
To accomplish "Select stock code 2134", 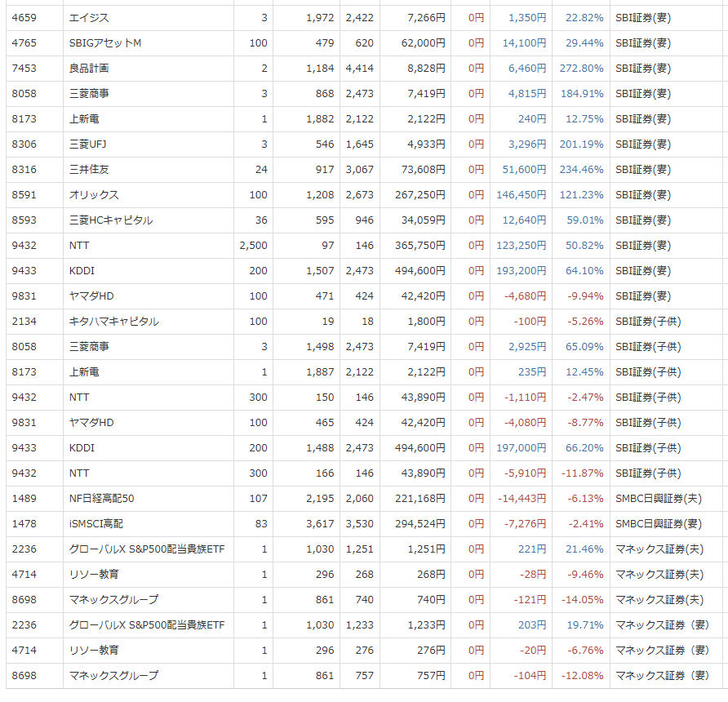I will pos(24,322).
